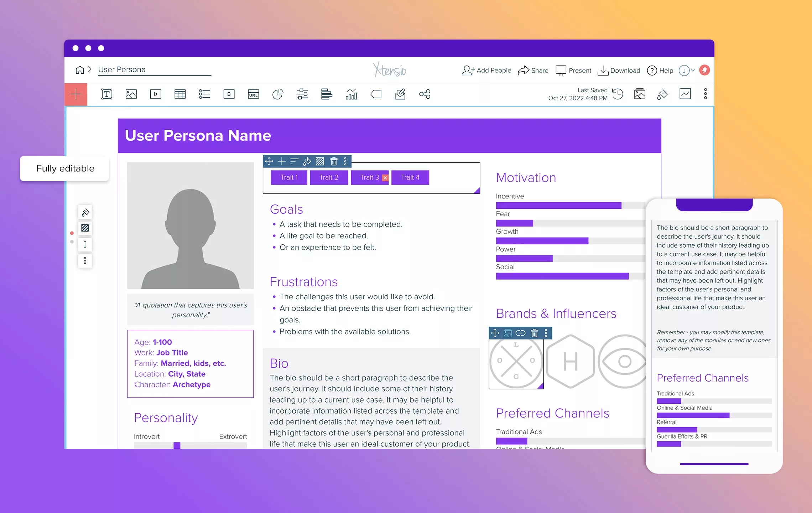
Task: Open notifications via the red bell icon
Action: tap(704, 70)
